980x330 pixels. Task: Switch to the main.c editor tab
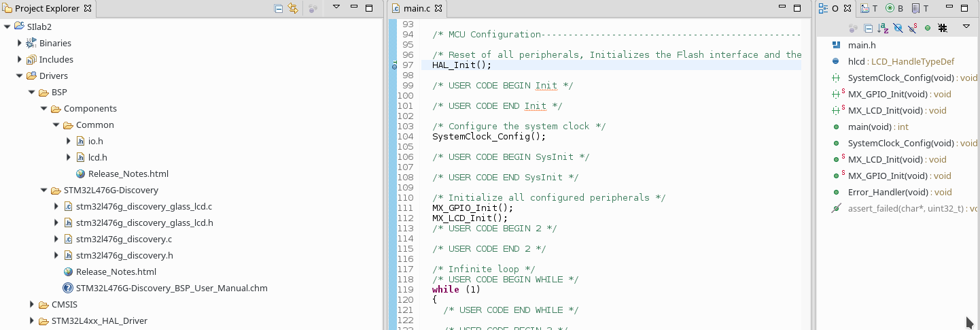416,9
